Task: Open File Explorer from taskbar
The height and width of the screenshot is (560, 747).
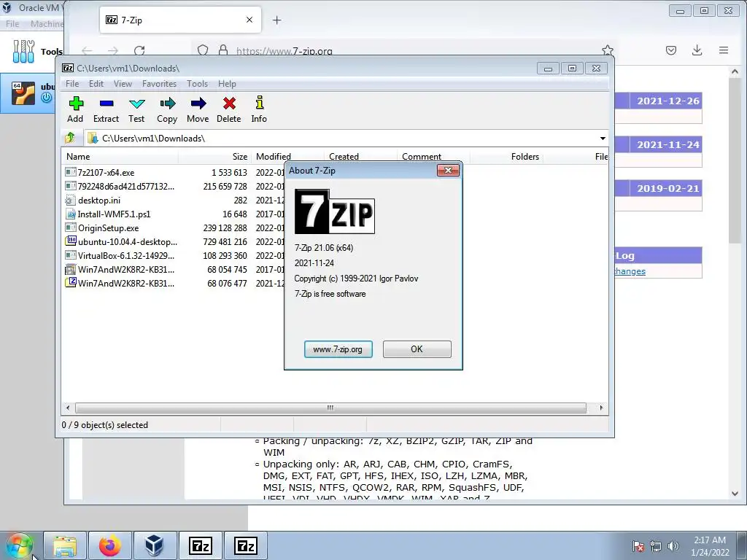Action: 65,545
